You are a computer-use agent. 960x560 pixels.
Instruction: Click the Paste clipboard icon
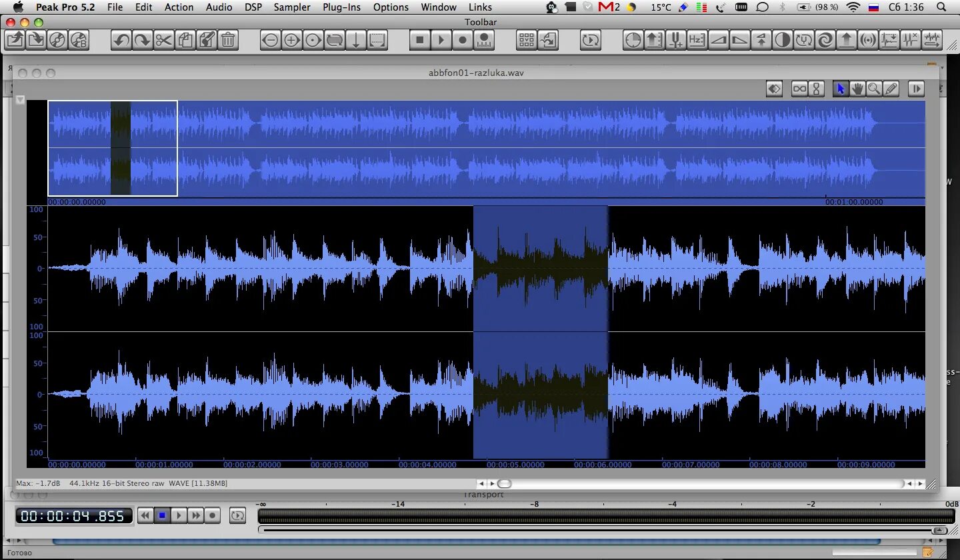pos(206,40)
